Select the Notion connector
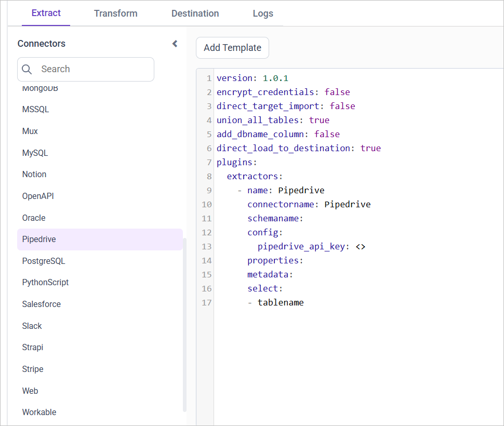504x426 pixels. [x=34, y=174]
